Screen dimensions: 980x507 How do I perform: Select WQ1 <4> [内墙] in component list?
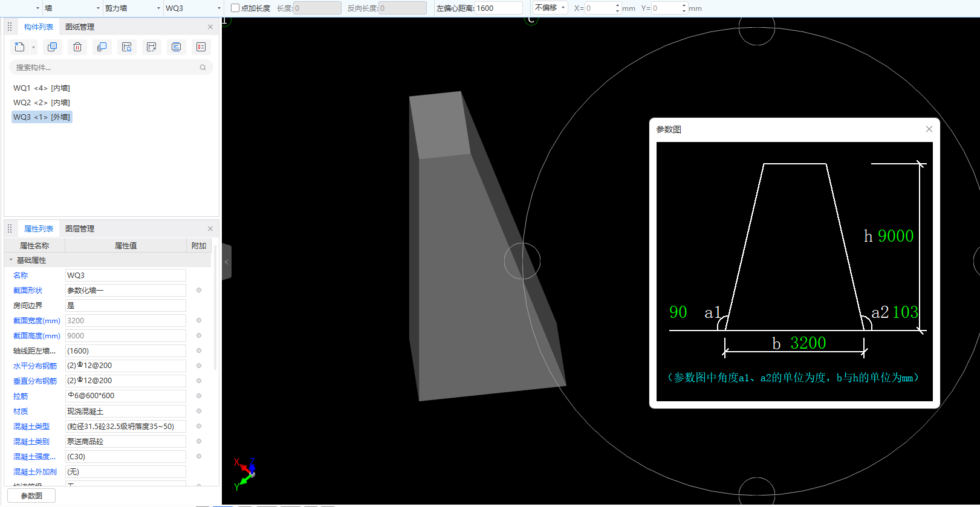click(42, 88)
